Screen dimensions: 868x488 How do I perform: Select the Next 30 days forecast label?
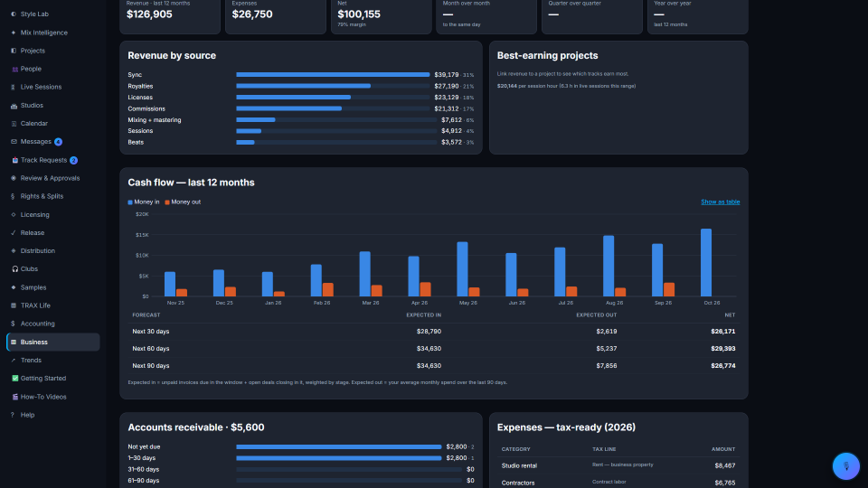(151, 332)
